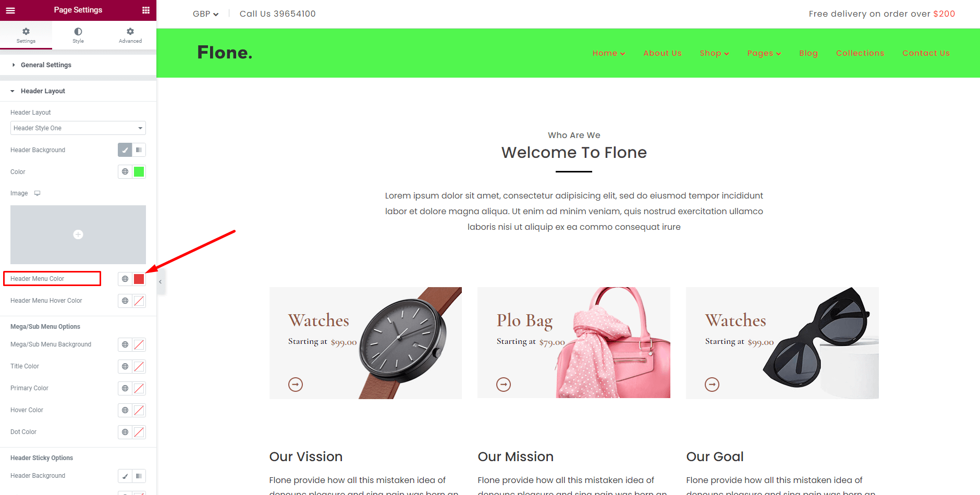Choose classic type for sticky Header Background
The width and height of the screenshot is (980, 495).
[125, 476]
